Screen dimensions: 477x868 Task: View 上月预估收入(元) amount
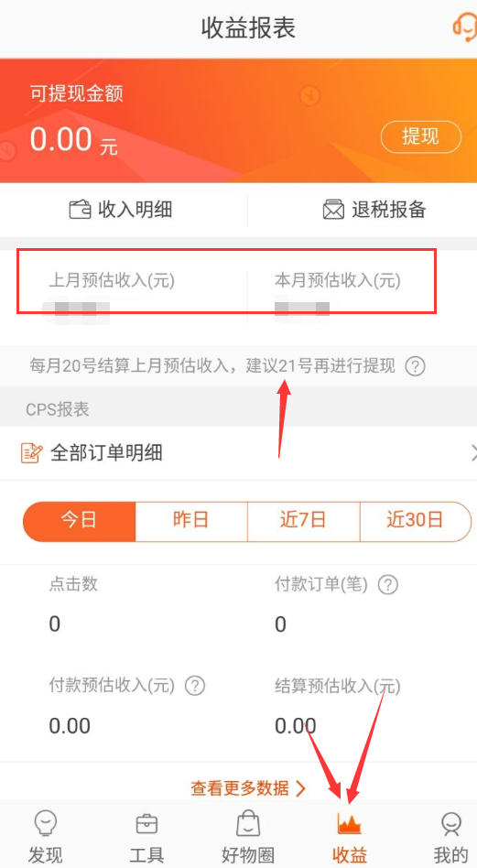[78, 310]
